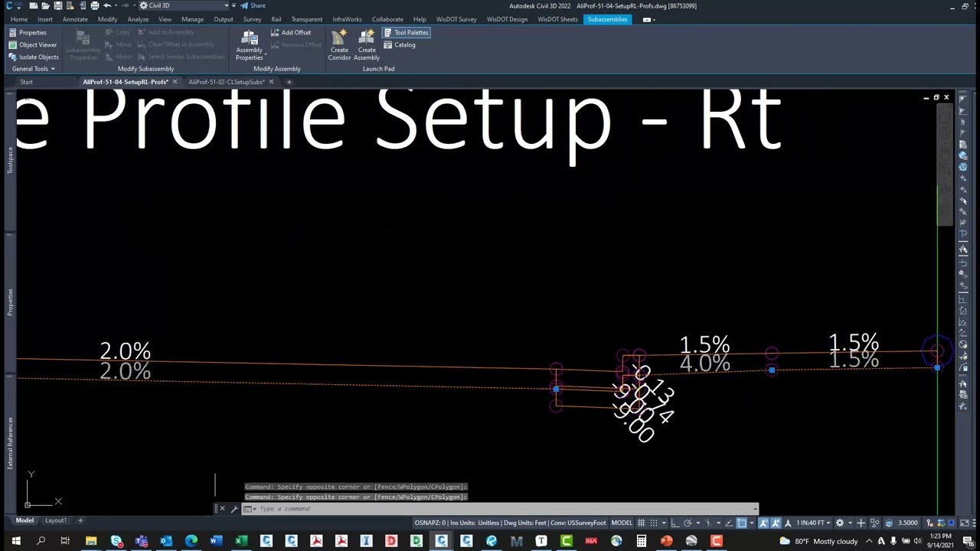Add a new drawing tab with plus

click(289, 82)
